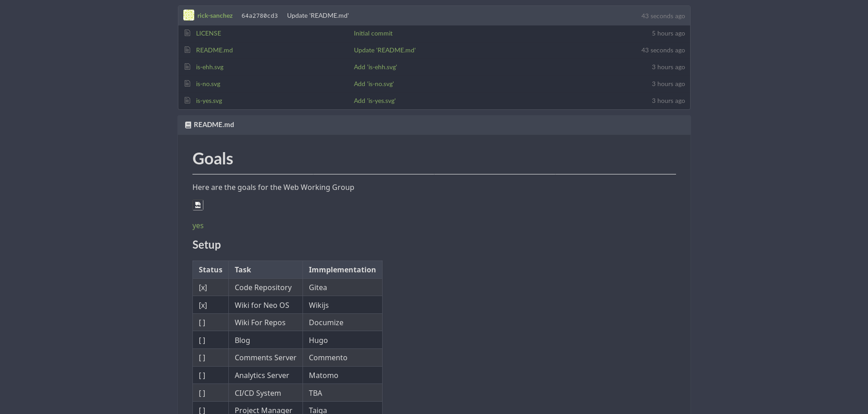The height and width of the screenshot is (414, 868).
Task: Open the is-ehh.svg file
Action: point(210,67)
